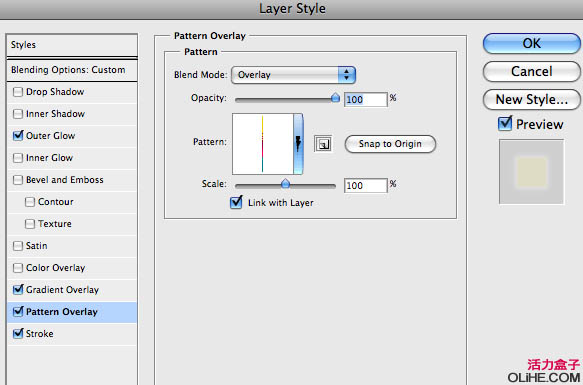This screenshot has height=385, width=583.
Task: Click the New Style... button
Action: (532, 99)
